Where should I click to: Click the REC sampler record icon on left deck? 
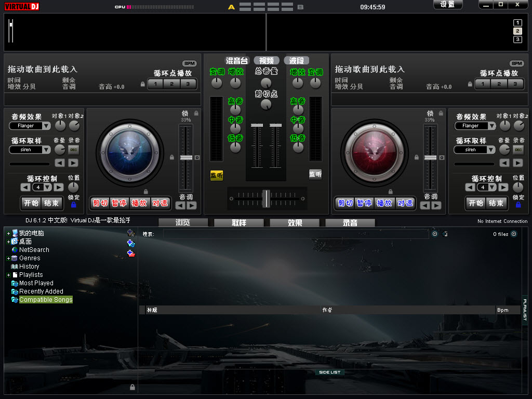coord(73,150)
